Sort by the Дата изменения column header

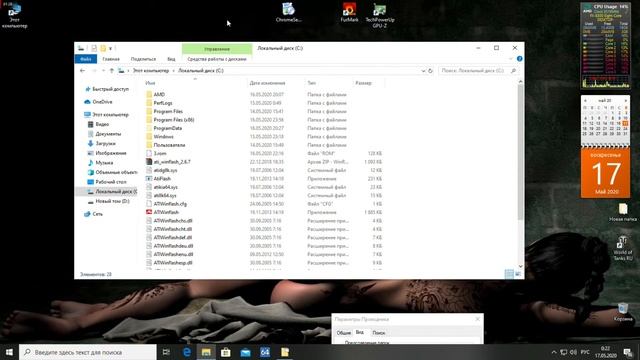click(267, 83)
